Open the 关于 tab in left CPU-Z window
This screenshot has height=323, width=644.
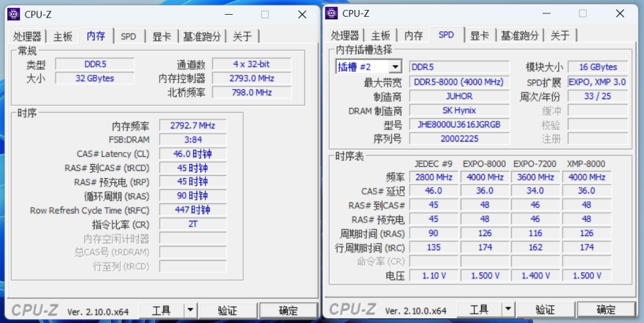[242, 36]
